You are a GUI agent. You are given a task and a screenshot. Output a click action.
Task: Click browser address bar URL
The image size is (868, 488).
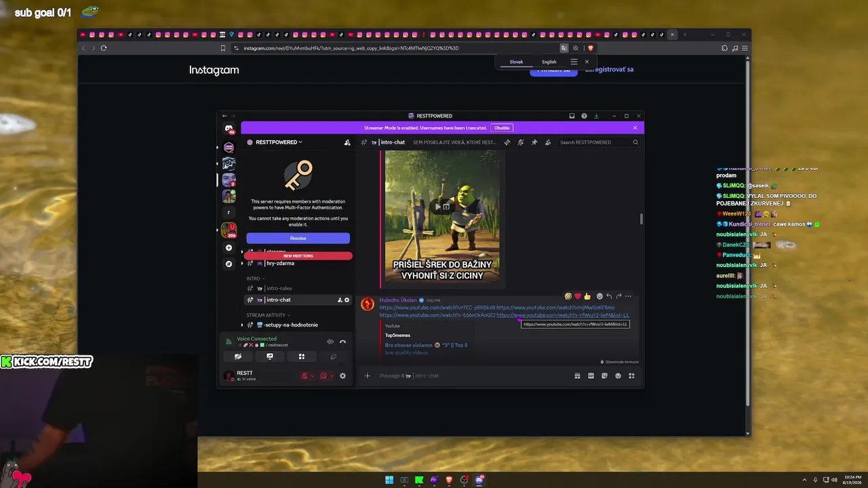(x=351, y=48)
